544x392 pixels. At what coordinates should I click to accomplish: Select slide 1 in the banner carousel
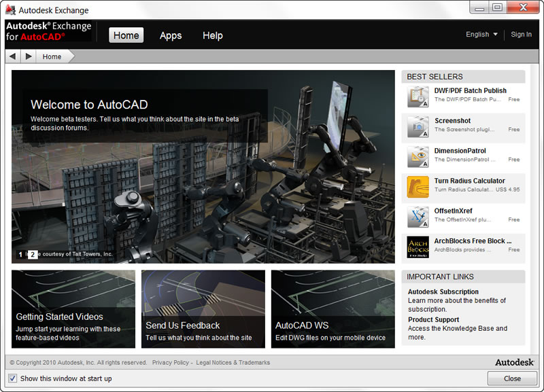pos(19,253)
